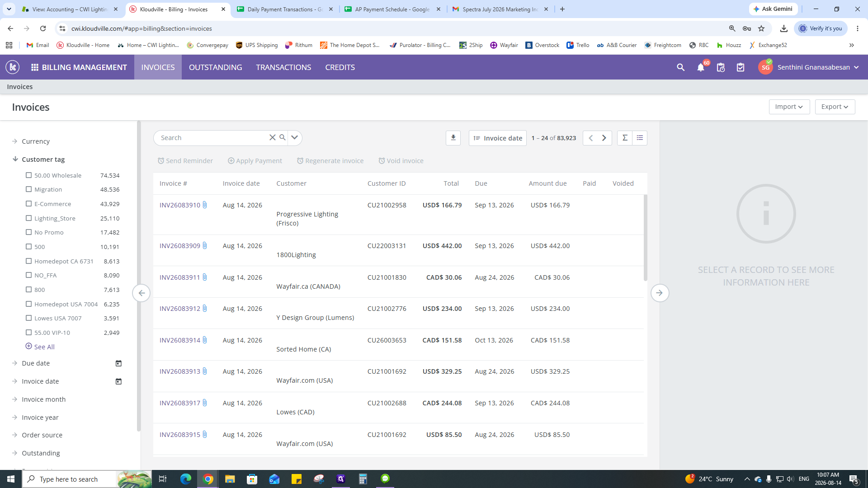Go to previous page of invoices

[x=590, y=138]
